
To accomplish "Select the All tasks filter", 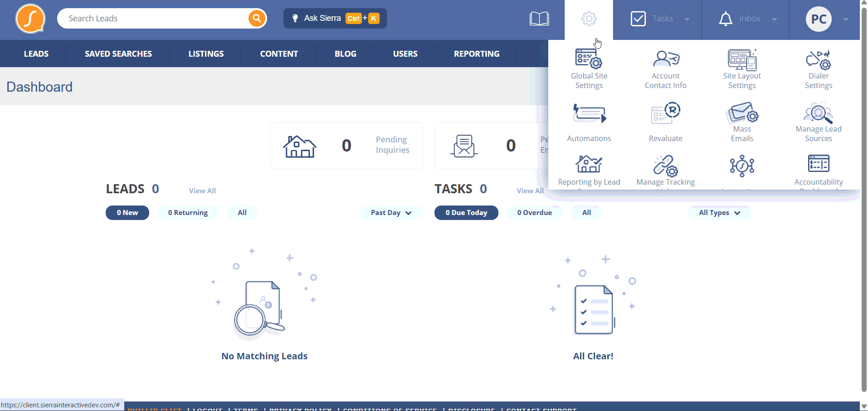I will [x=586, y=213].
